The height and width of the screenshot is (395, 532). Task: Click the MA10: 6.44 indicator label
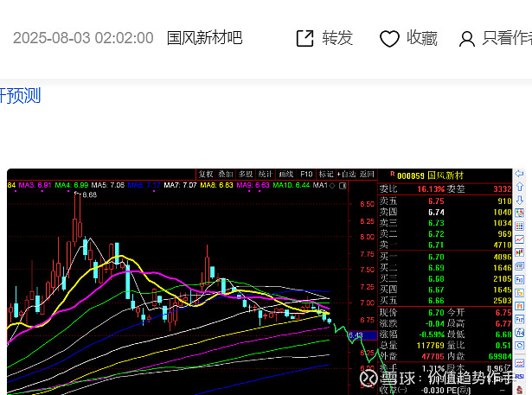click(x=292, y=186)
